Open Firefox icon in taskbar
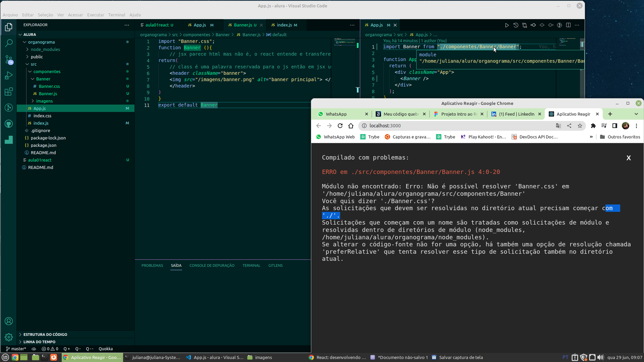Viewport: 644px width, 362px height. (x=54, y=357)
